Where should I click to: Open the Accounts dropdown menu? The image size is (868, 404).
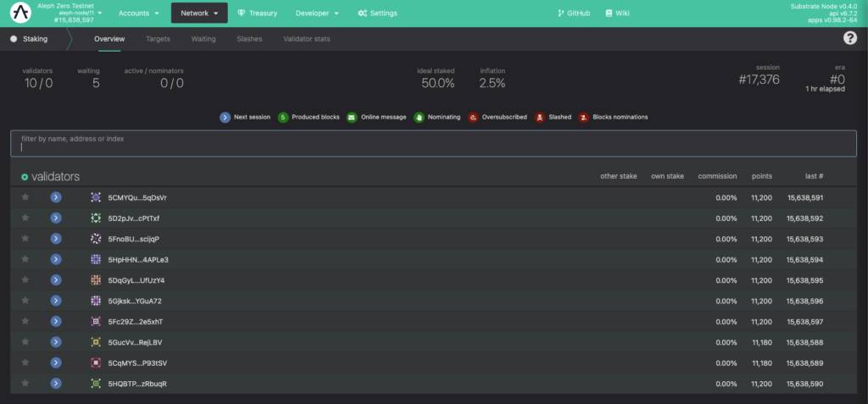point(139,13)
